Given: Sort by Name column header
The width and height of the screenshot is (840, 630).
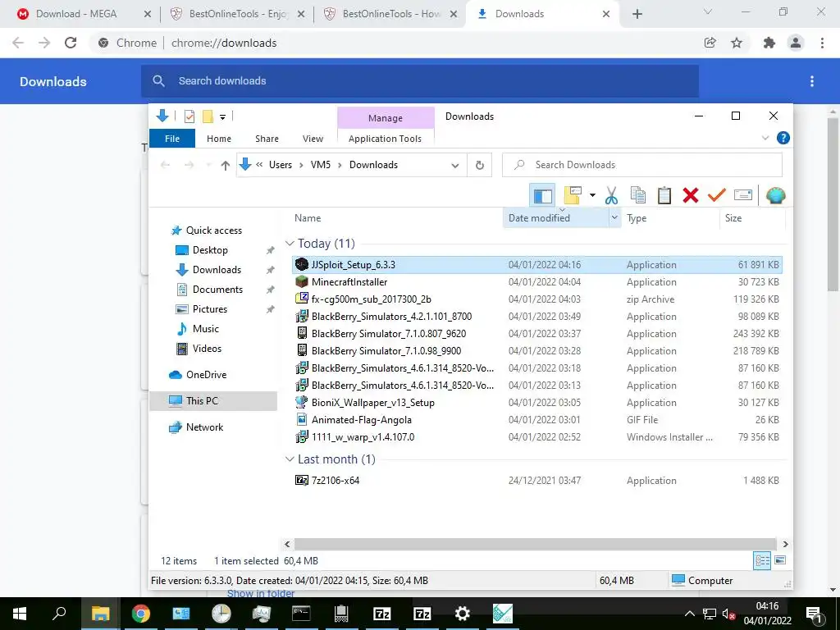Looking at the screenshot, I should point(308,218).
